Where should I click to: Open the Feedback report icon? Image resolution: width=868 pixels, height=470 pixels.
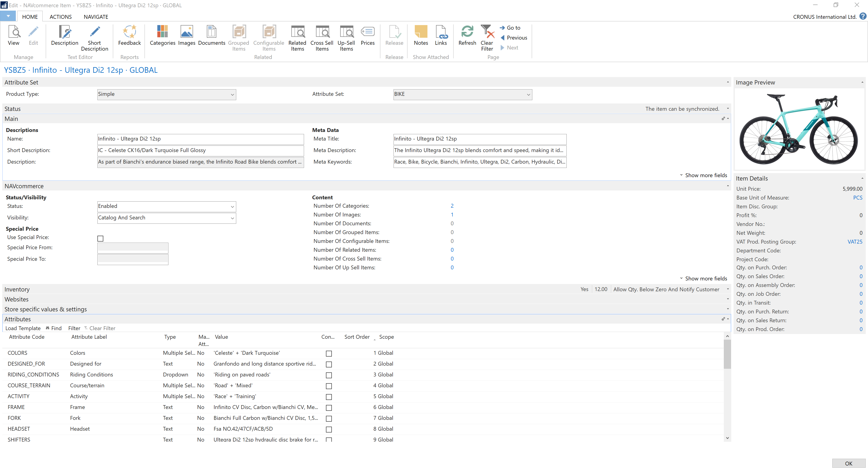click(x=129, y=35)
